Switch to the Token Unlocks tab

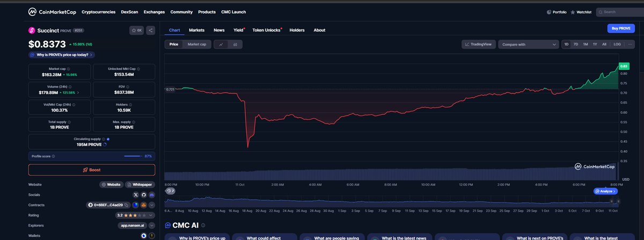[x=267, y=30]
